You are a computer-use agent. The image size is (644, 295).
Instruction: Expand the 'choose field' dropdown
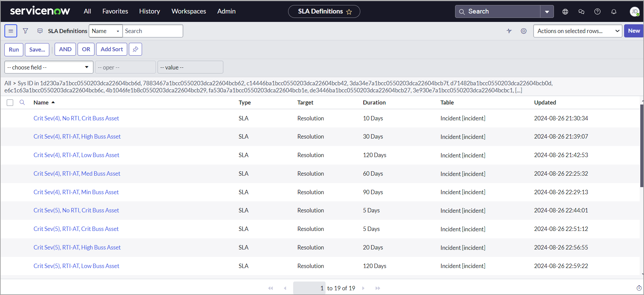pos(49,67)
